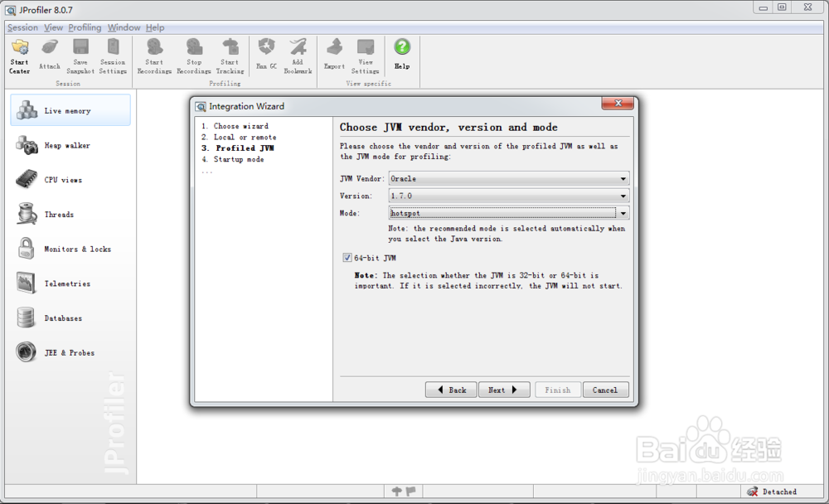Open the Telemetries sidebar section

click(x=70, y=283)
